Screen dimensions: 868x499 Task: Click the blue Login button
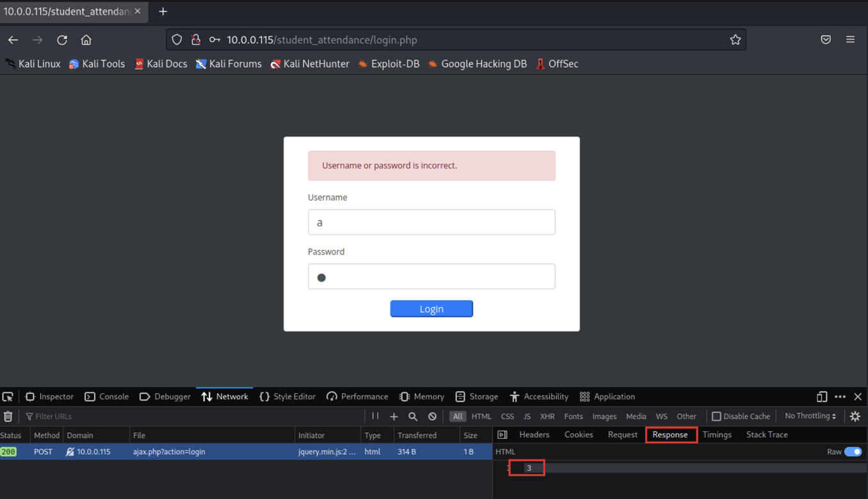tap(431, 309)
